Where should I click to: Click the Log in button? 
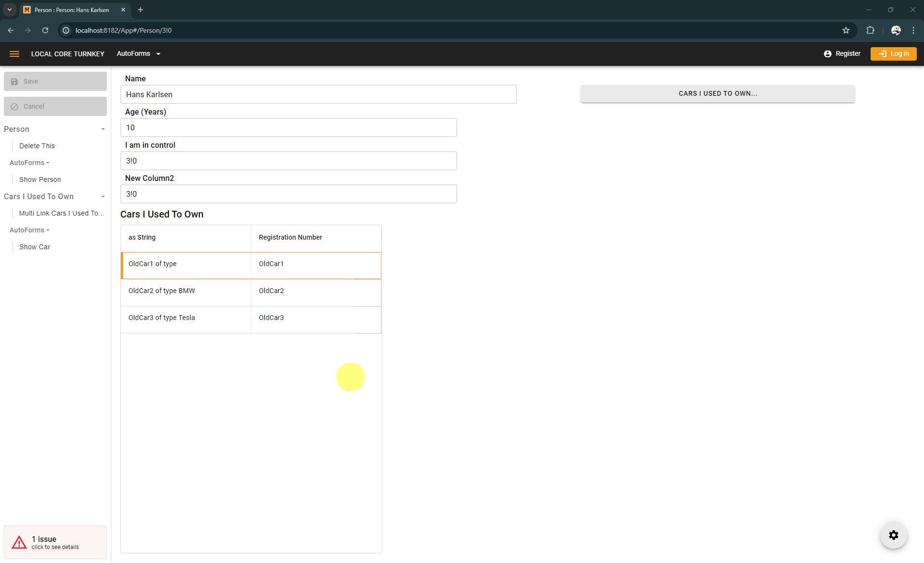(x=893, y=54)
